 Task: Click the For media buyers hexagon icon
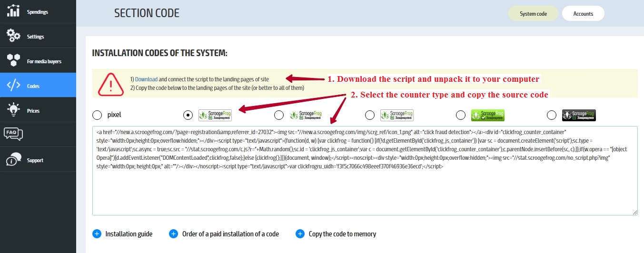pos(13,60)
